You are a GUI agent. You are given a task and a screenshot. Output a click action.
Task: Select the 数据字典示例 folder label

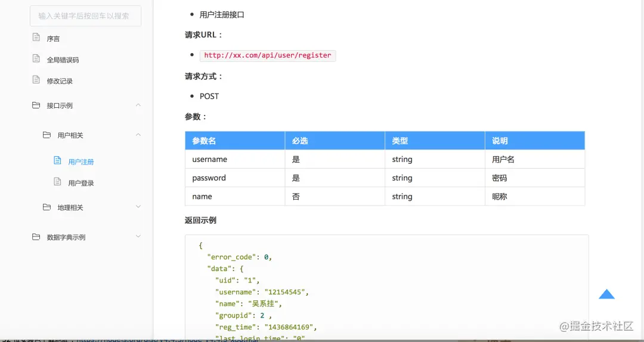(x=66, y=237)
